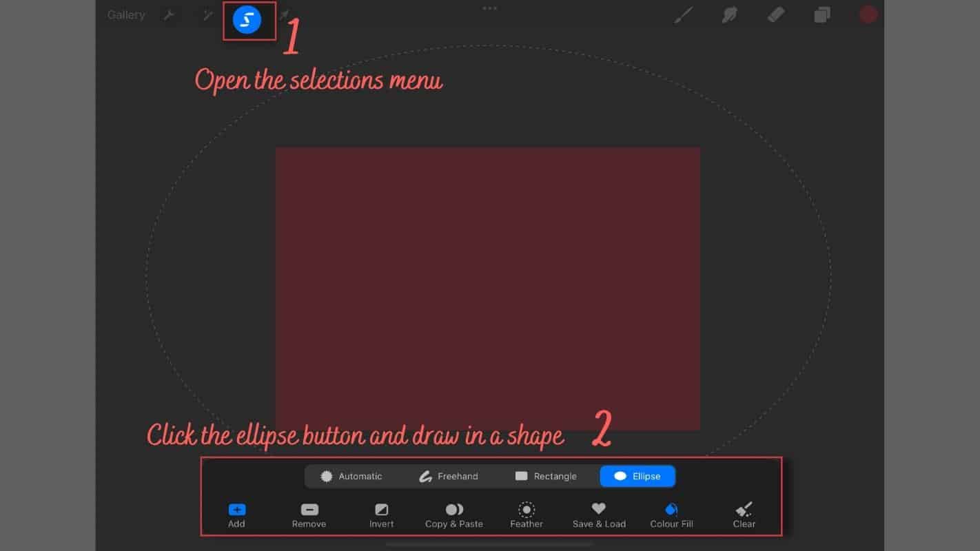This screenshot has width=980, height=551.
Task: Invert the current selection
Action: tap(381, 516)
